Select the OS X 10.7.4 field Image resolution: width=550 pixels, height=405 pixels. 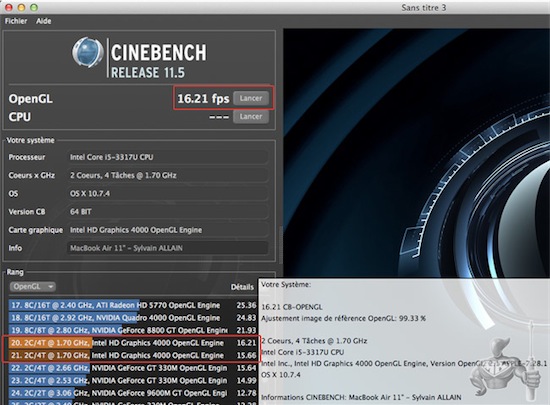[167, 194]
